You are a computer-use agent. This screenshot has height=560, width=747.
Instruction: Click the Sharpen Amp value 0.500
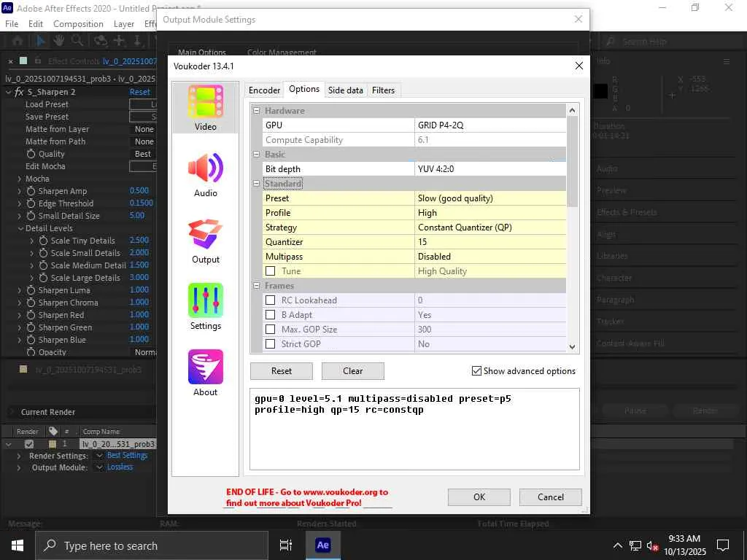tap(139, 191)
